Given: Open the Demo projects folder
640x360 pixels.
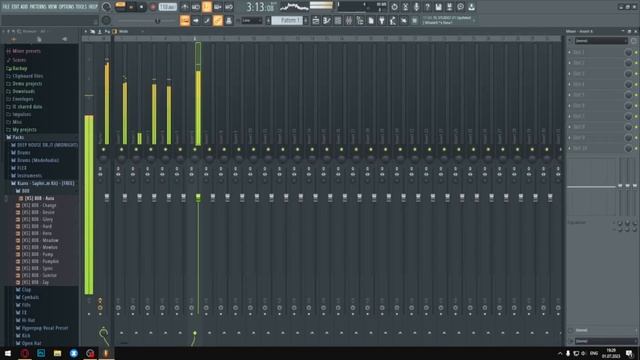Looking at the screenshot, I should (24, 84).
